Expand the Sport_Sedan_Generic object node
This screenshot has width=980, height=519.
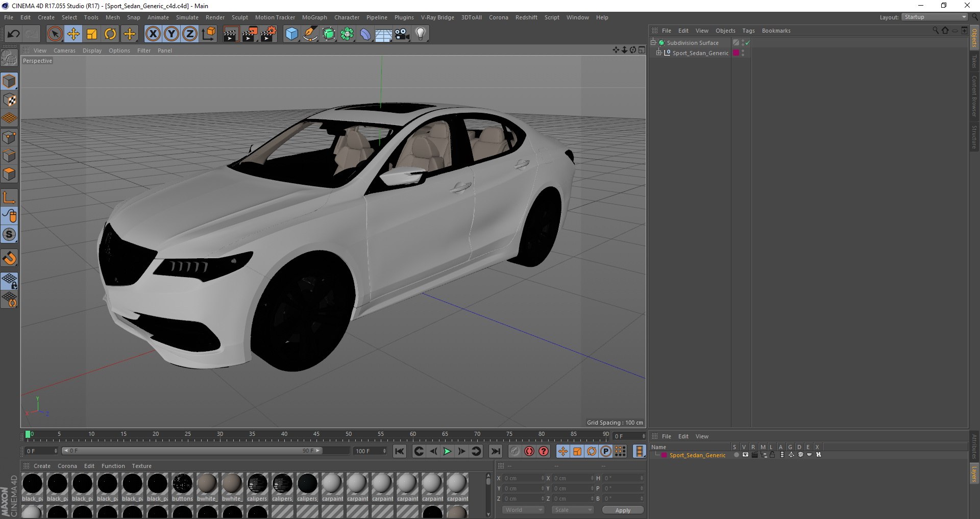pyautogui.click(x=659, y=53)
